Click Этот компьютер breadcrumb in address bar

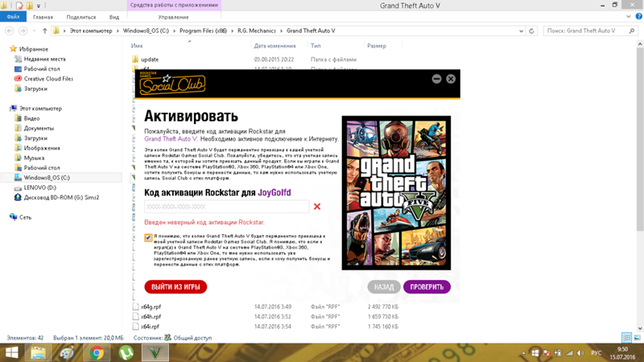pyautogui.click(x=91, y=31)
